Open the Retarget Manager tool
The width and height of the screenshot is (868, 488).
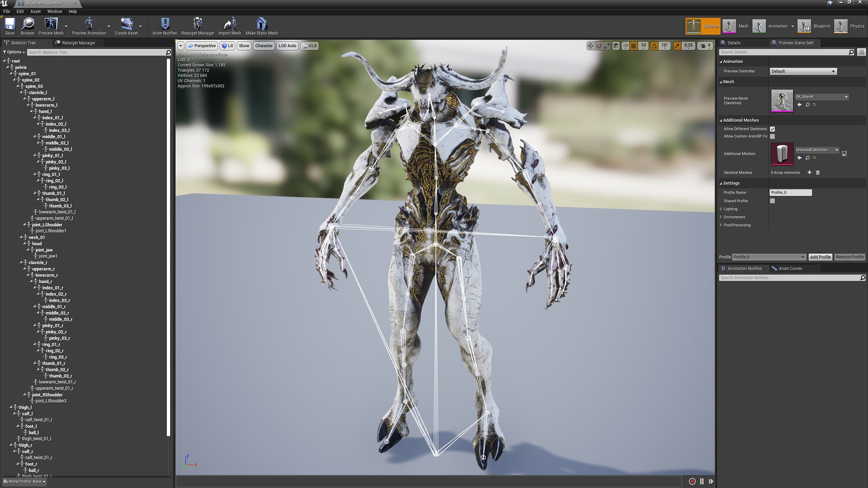coord(197,26)
